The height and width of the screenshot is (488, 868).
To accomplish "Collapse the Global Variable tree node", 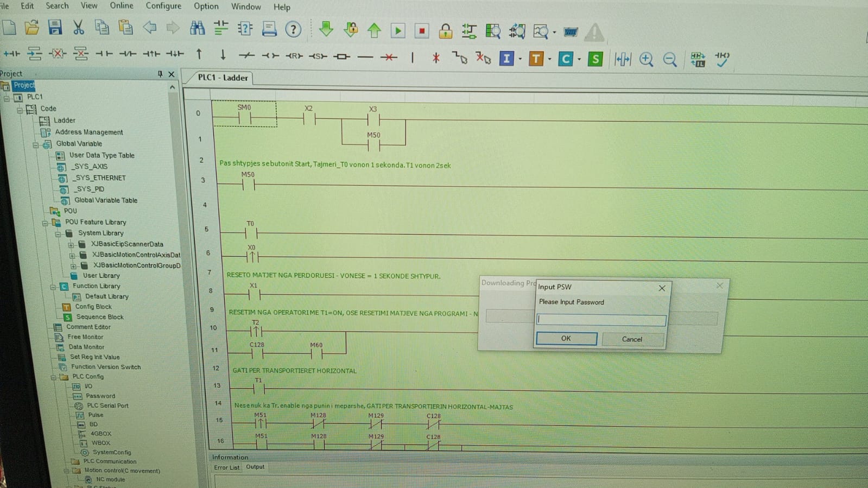I will 36,144.
